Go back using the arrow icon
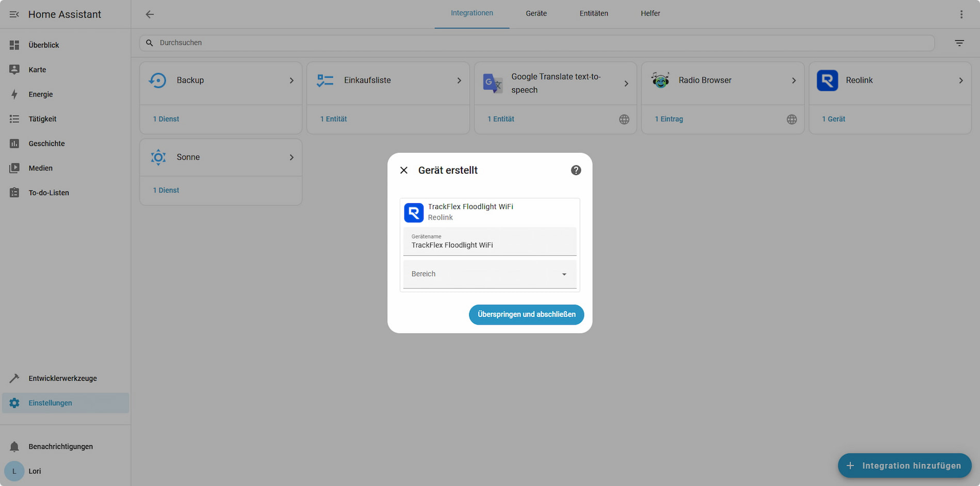Screen dimensions: 980x486 pos(150,14)
